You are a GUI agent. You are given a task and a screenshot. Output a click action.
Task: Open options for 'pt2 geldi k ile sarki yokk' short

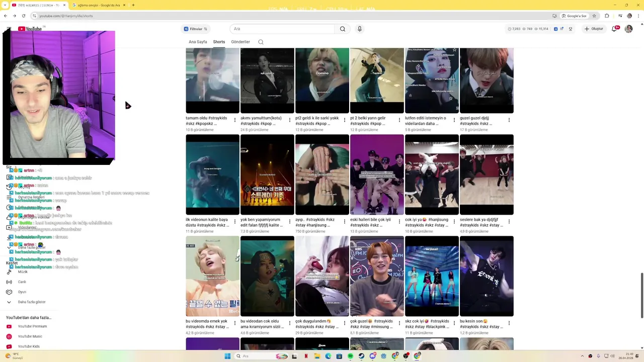(345, 120)
